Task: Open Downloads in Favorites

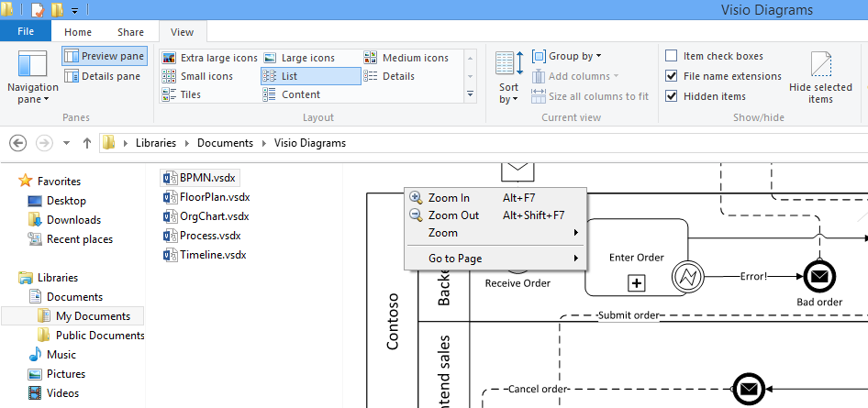Action: pyautogui.click(x=73, y=220)
